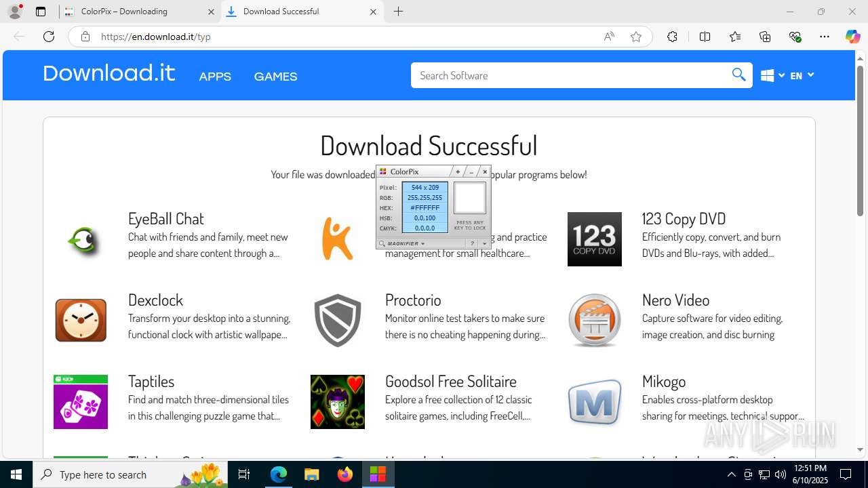Open the GAMES menu on Download.it
Screen dimensions: 868x488
[x=275, y=77]
